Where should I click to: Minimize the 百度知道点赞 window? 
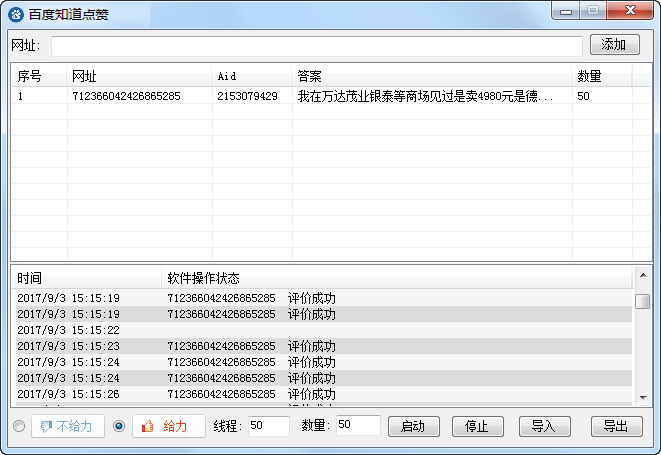tap(566, 11)
